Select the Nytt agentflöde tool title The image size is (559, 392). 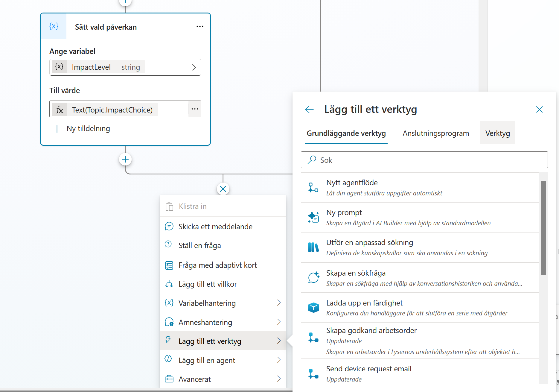click(x=352, y=183)
